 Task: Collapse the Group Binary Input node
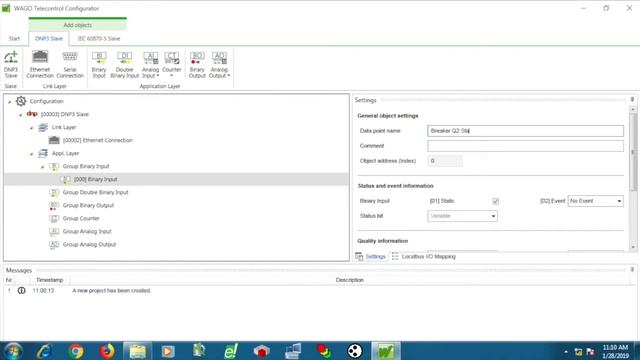tap(43, 167)
